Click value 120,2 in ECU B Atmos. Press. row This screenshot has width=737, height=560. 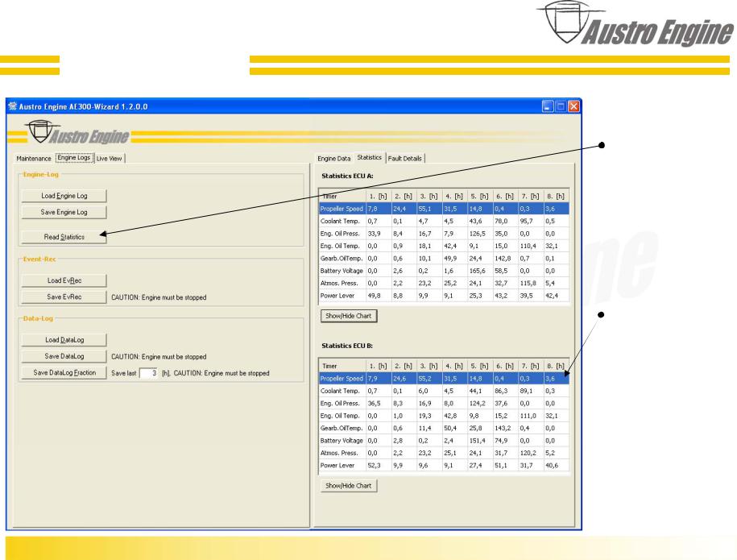pos(528,454)
